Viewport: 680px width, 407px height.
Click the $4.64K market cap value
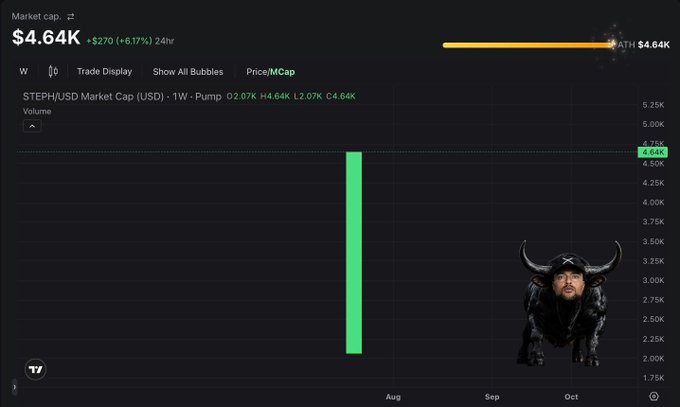(x=46, y=37)
